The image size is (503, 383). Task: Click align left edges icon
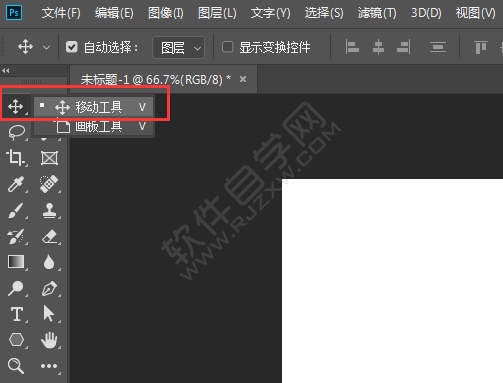coord(352,47)
